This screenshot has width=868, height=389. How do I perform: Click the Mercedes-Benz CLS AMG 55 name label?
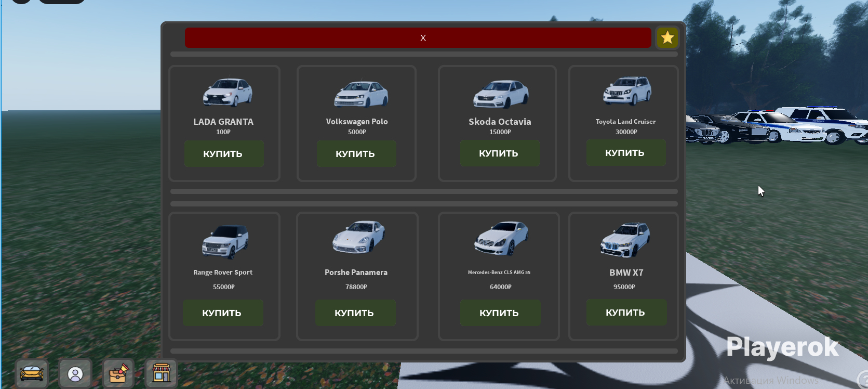point(499,273)
